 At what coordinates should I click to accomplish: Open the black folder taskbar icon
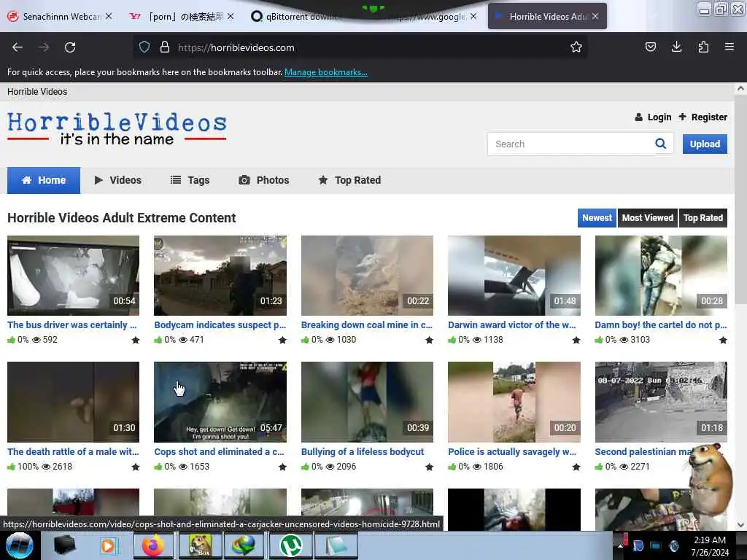tap(64, 545)
